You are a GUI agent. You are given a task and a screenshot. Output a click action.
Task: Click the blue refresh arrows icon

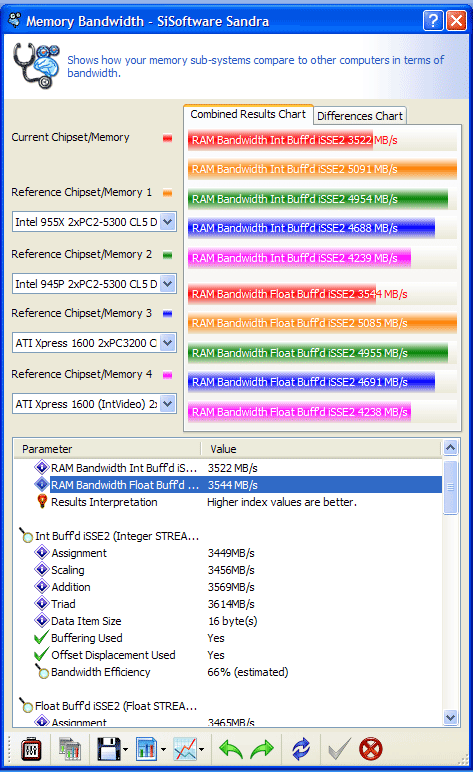[x=301, y=749]
